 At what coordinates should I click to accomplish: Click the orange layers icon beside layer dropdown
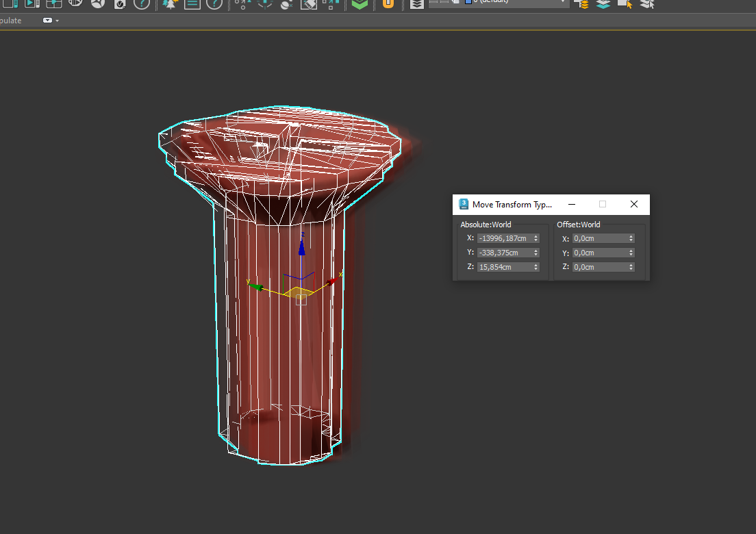coord(582,3)
